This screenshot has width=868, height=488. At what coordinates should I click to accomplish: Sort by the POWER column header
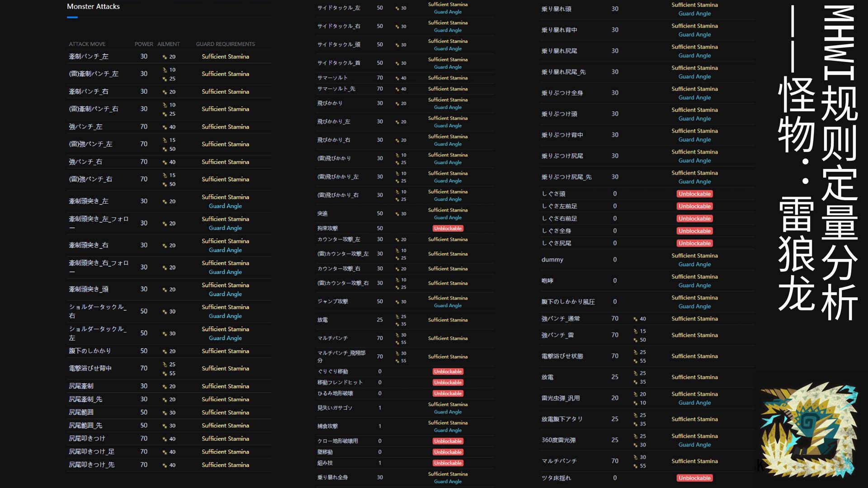[144, 44]
